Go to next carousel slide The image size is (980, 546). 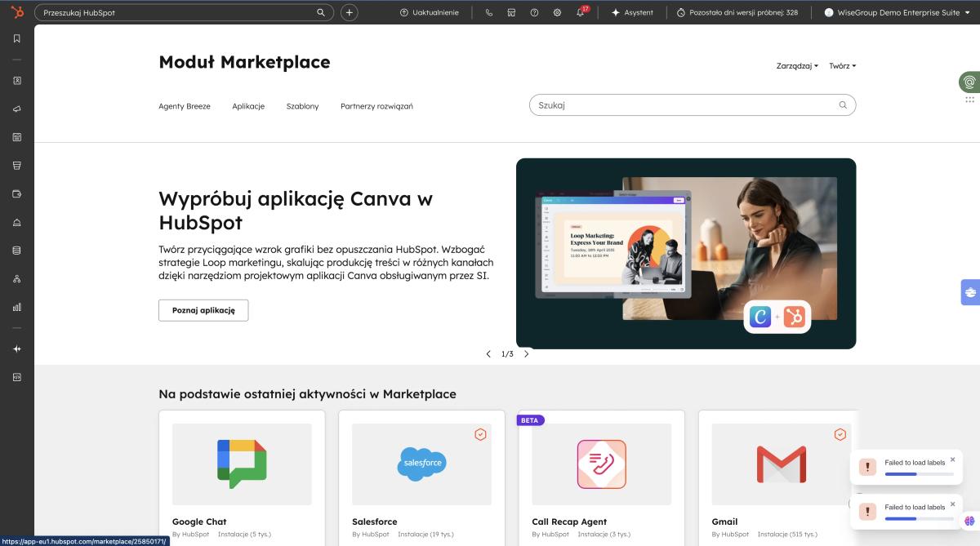(526, 354)
